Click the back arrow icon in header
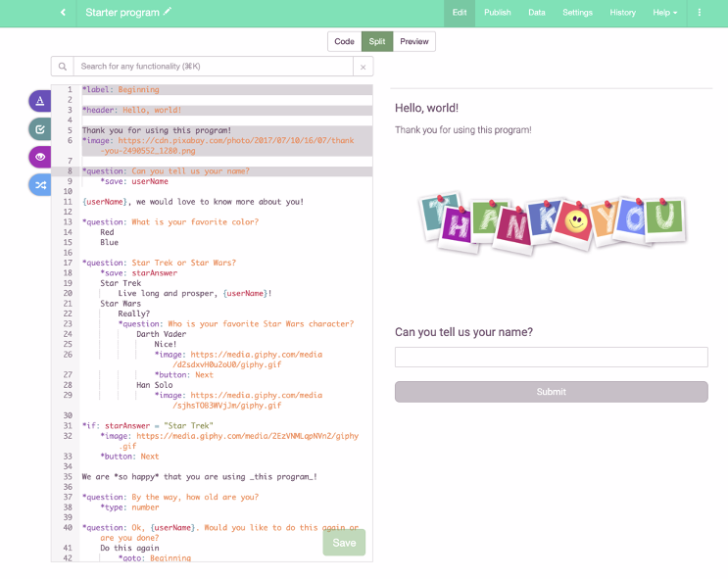Viewport: 728px width, 579px height. [x=63, y=13]
